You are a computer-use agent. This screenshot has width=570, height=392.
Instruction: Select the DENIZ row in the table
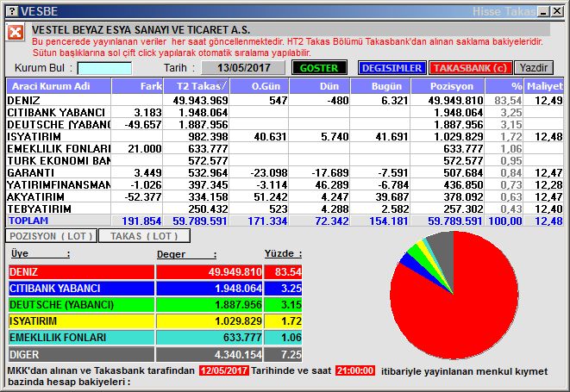point(285,100)
